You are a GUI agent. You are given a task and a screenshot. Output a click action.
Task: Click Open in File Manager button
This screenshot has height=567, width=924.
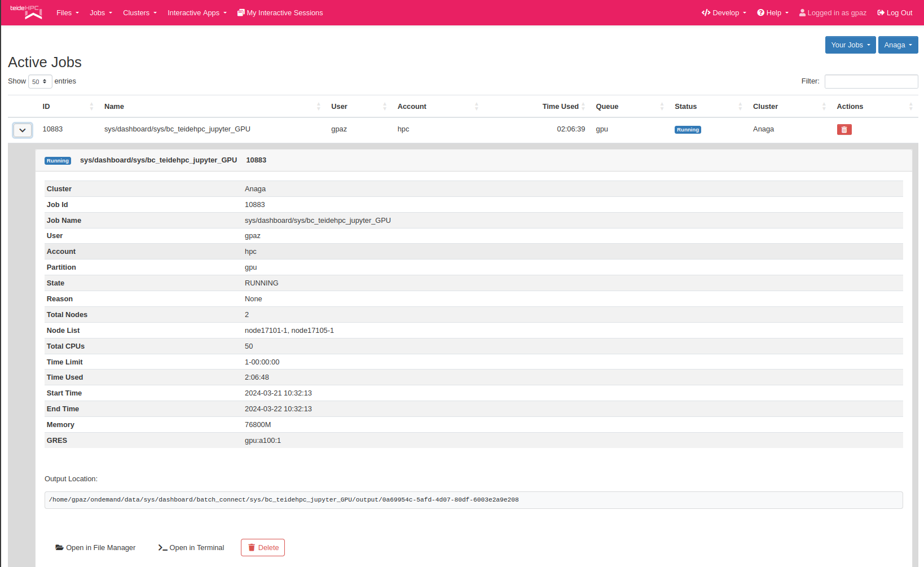click(95, 548)
